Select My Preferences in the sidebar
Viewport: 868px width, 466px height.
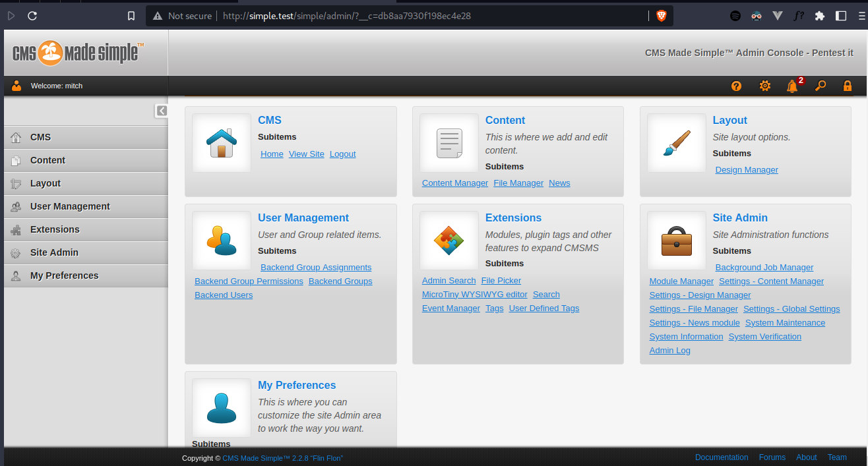(64, 276)
